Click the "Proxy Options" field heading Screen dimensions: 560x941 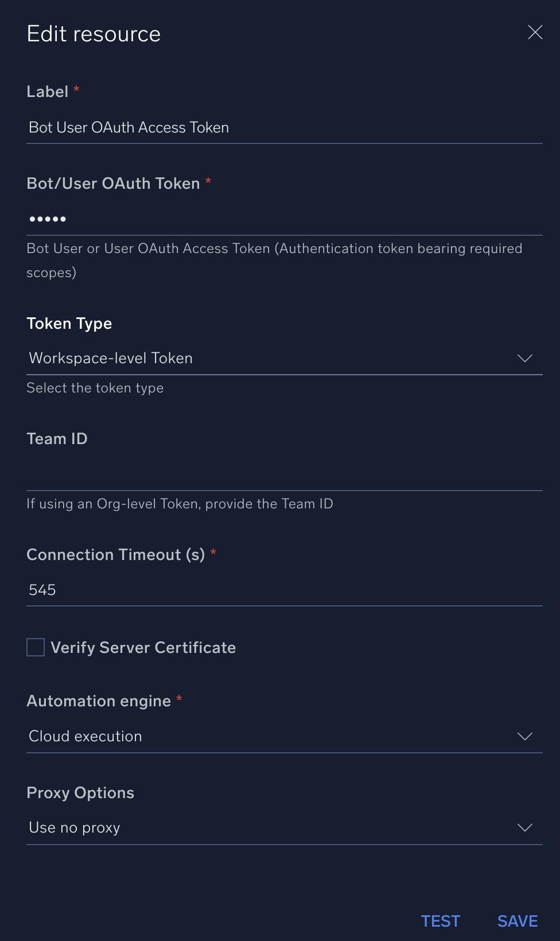tap(80, 793)
